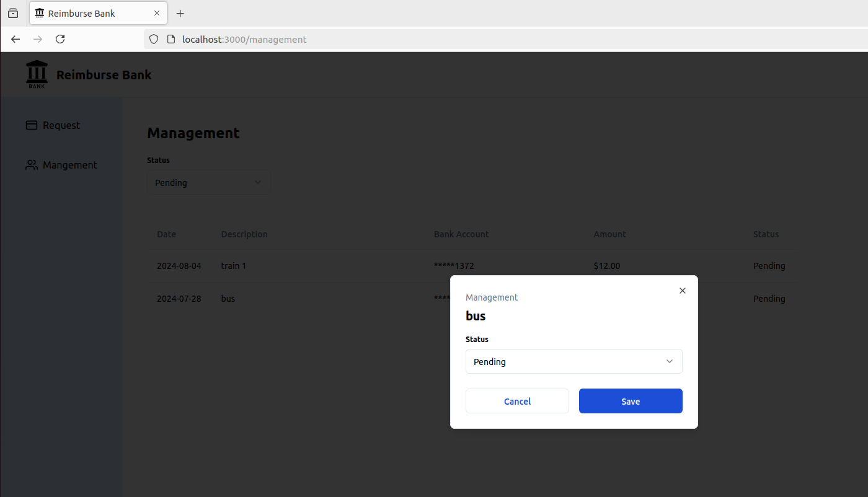This screenshot has height=497, width=868.
Task: Click the chevron in the dialog Status select
Action: coord(670,361)
